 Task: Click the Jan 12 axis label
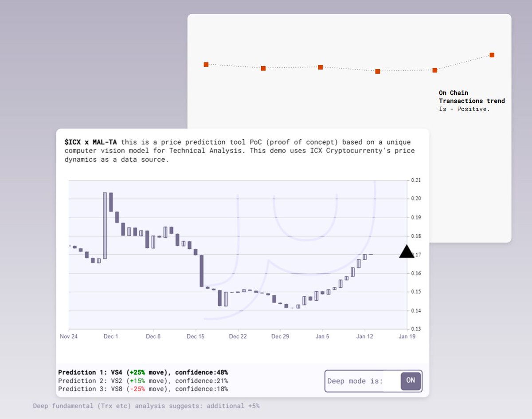(365, 337)
